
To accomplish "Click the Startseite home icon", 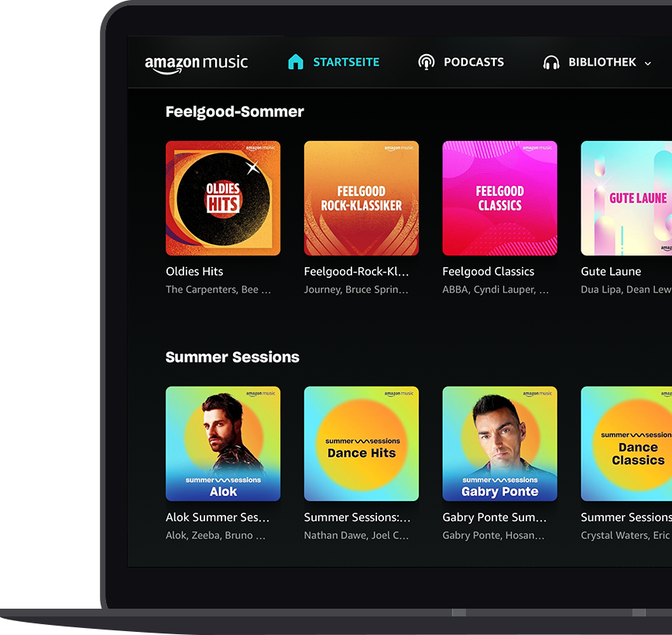I will click(x=296, y=62).
